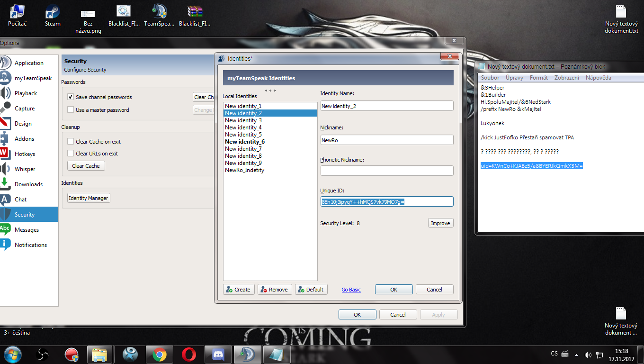The height and width of the screenshot is (364, 644).
Task: Open Google Chrome from taskbar
Action: [x=159, y=355]
